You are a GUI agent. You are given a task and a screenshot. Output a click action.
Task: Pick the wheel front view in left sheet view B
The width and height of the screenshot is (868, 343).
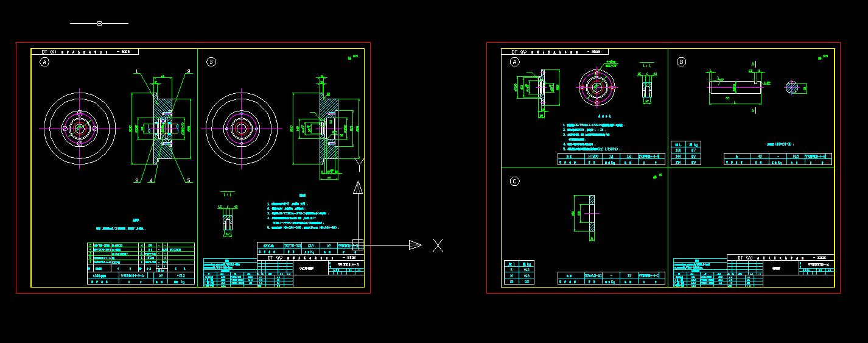coord(242,129)
